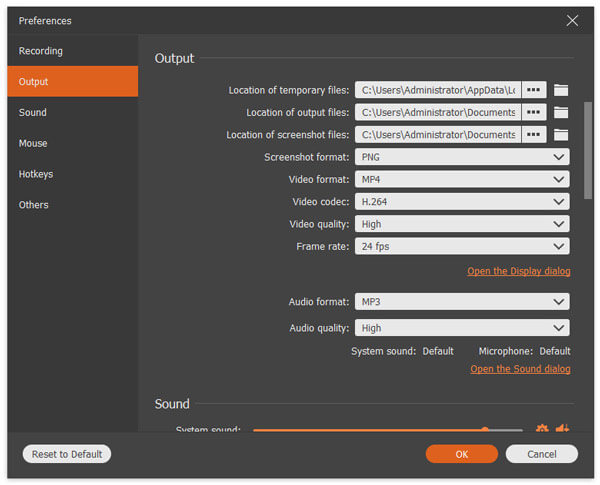Open the Hotkeys section
This screenshot has height=485, width=600.
click(73, 174)
